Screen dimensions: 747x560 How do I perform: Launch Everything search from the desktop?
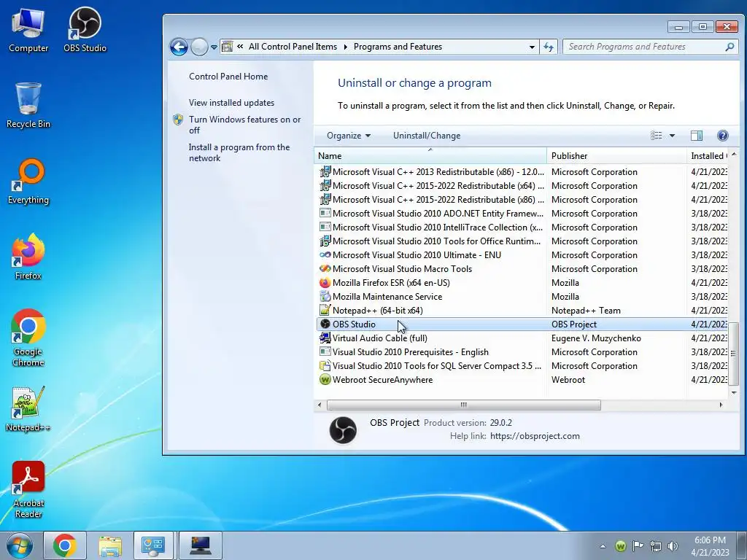[x=28, y=182]
